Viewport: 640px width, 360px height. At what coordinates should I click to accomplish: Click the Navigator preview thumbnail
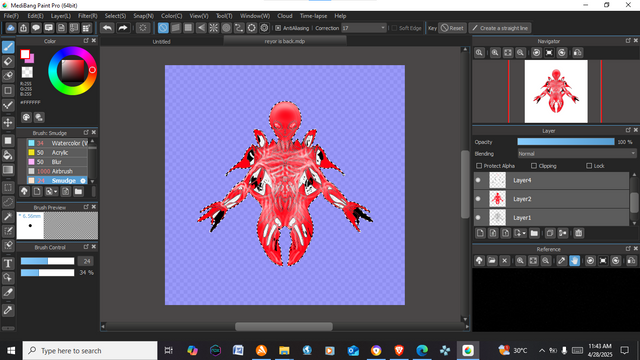(556, 91)
